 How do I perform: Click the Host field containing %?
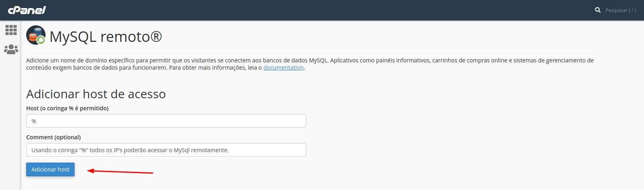coord(166,121)
